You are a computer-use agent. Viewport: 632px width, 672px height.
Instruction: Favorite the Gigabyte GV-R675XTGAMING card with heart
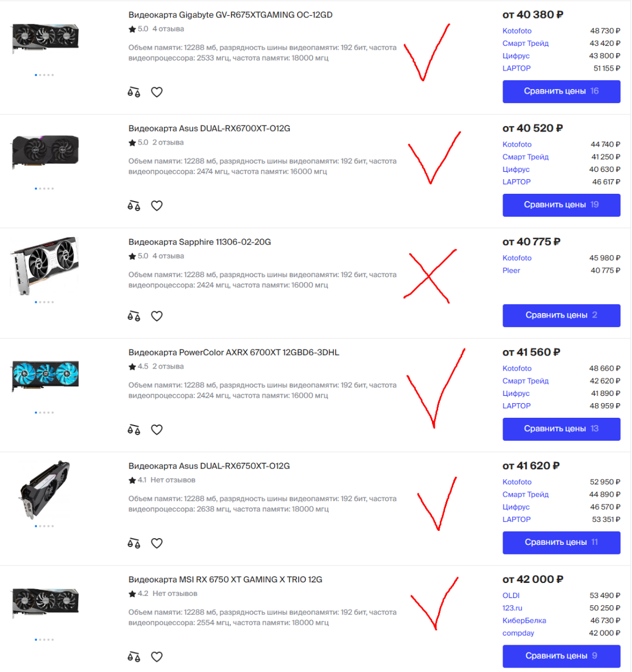coord(157,92)
